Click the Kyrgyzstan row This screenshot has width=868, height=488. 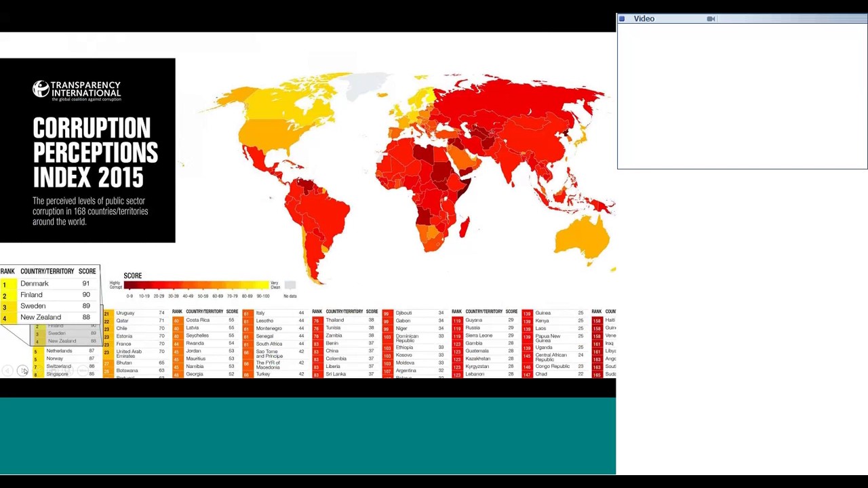(x=484, y=367)
